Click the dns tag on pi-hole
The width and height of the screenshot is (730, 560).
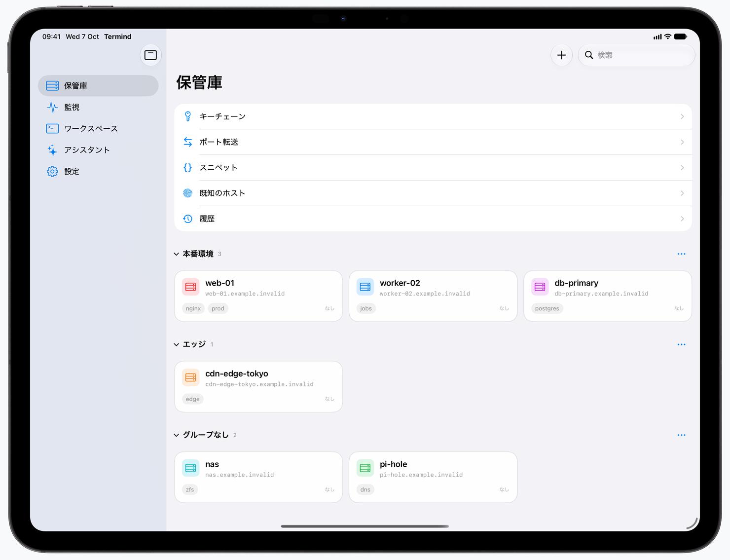tap(365, 489)
